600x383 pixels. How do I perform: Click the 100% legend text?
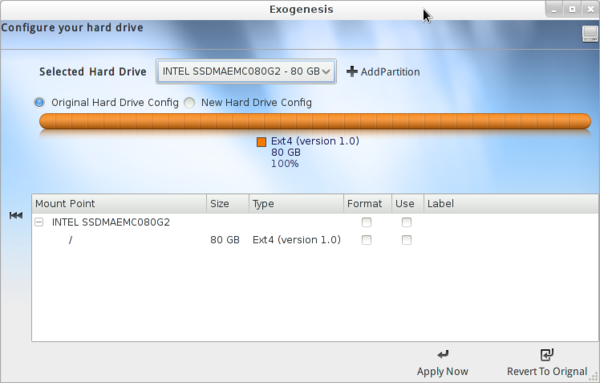click(285, 164)
